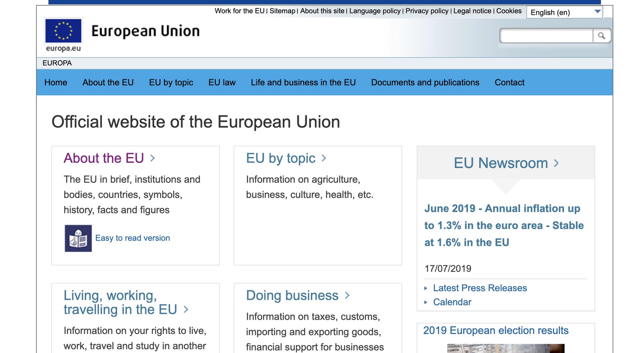Viewport: 644px width, 353px height.
Task: Open Privacy policy link
Action: (427, 11)
